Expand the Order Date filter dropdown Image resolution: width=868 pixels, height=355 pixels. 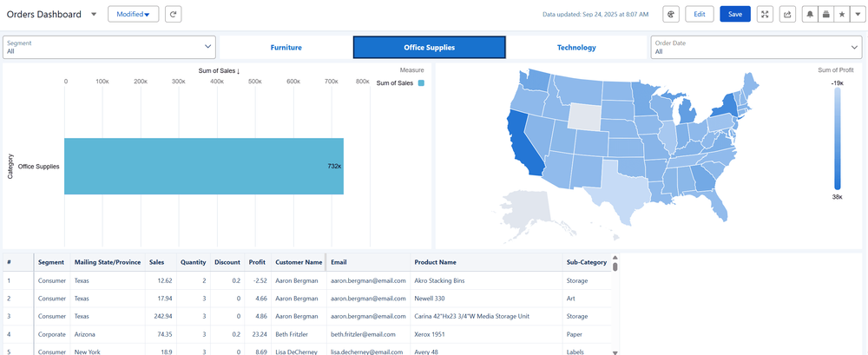click(x=854, y=47)
